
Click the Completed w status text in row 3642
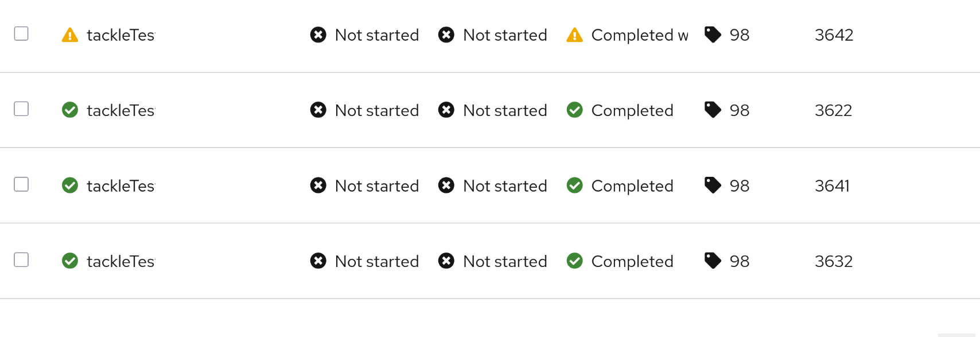click(x=639, y=35)
